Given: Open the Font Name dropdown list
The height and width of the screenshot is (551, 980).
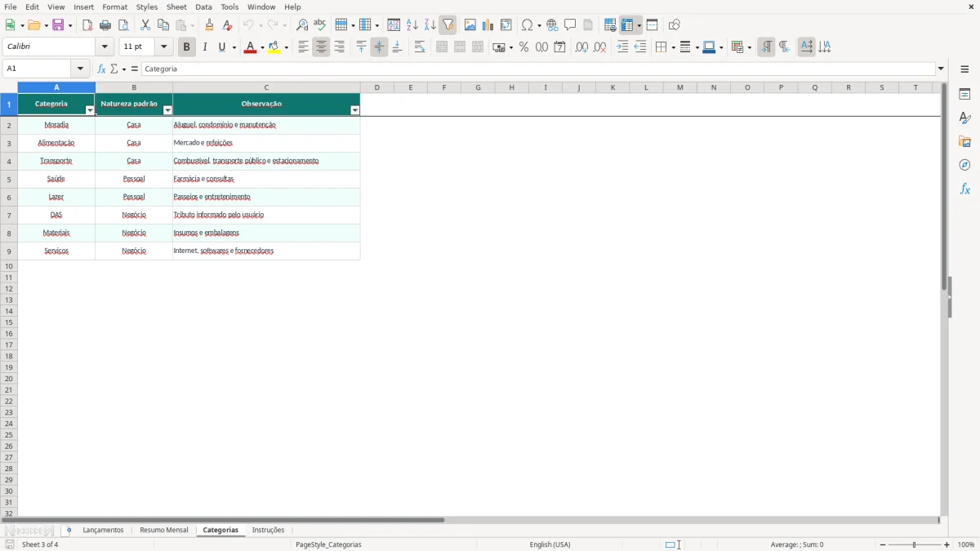Looking at the screenshot, I should [105, 47].
